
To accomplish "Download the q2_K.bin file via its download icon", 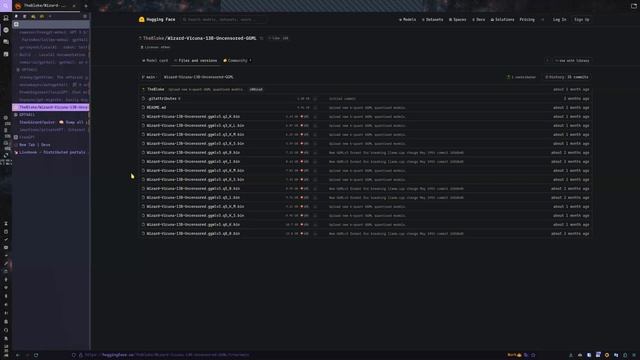I will tap(315, 117).
